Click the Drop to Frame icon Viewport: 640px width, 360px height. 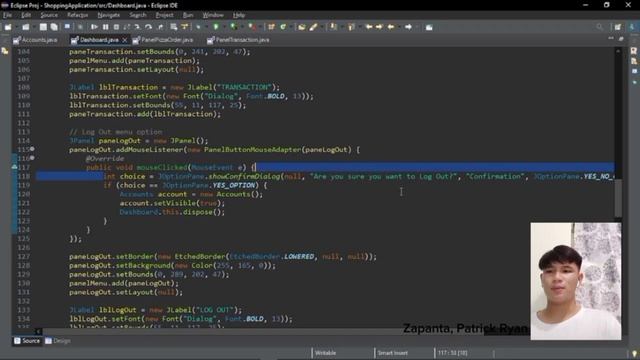[x=173, y=27]
